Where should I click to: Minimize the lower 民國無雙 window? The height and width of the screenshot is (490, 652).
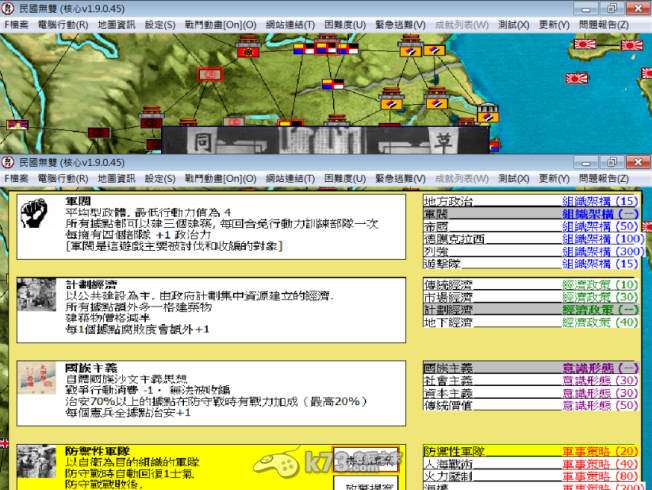[x=585, y=162]
